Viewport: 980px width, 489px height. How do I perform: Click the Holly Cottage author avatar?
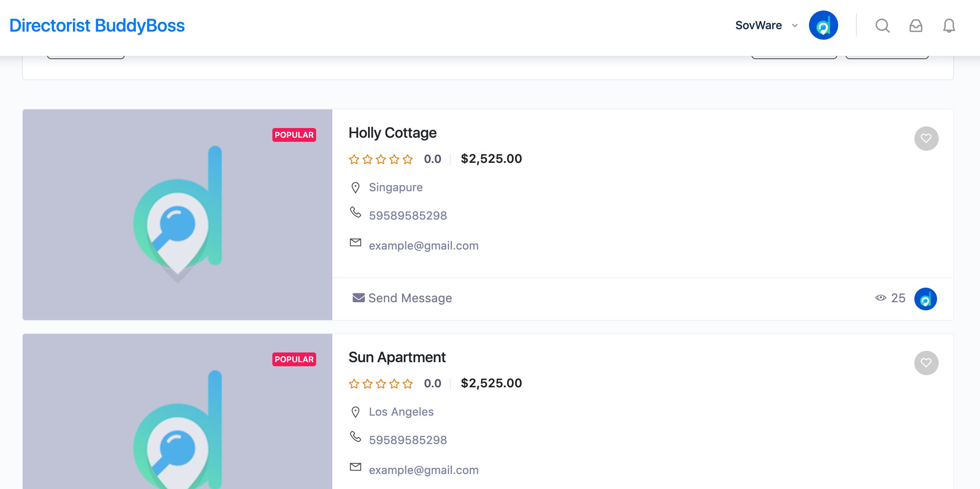coord(925,299)
